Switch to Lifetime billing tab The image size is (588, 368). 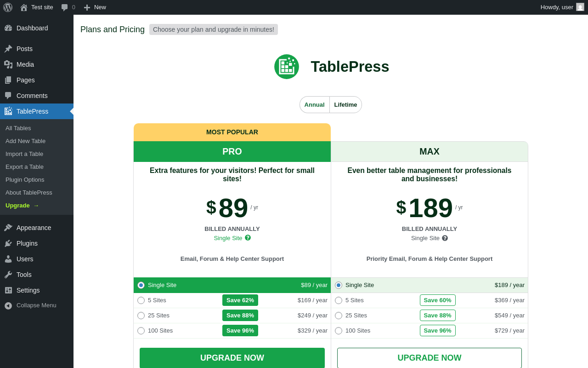345,105
